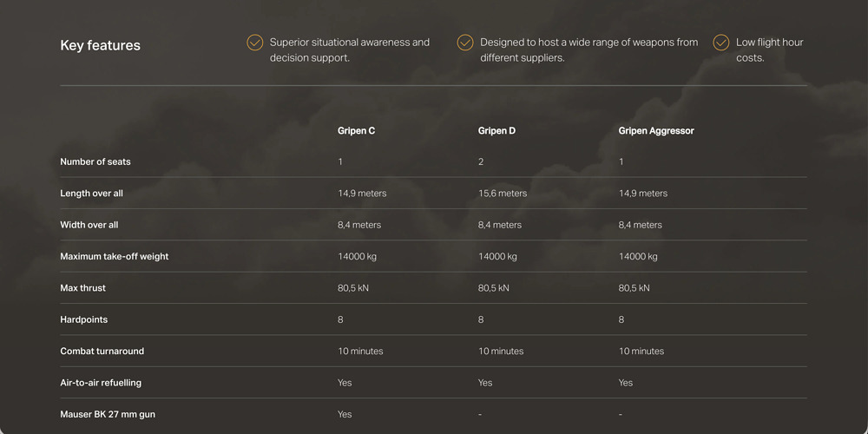Select the 'Gripen Aggressor' column header
The width and height of the screenshot is (868, 434).
tap(656, 131)
